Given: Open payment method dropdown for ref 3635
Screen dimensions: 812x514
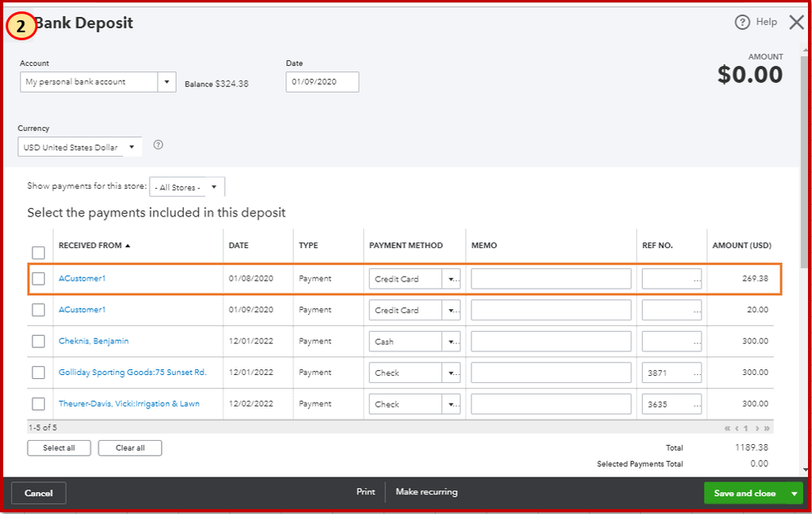Looking at the screenshot, I should [x=451, y=404].
